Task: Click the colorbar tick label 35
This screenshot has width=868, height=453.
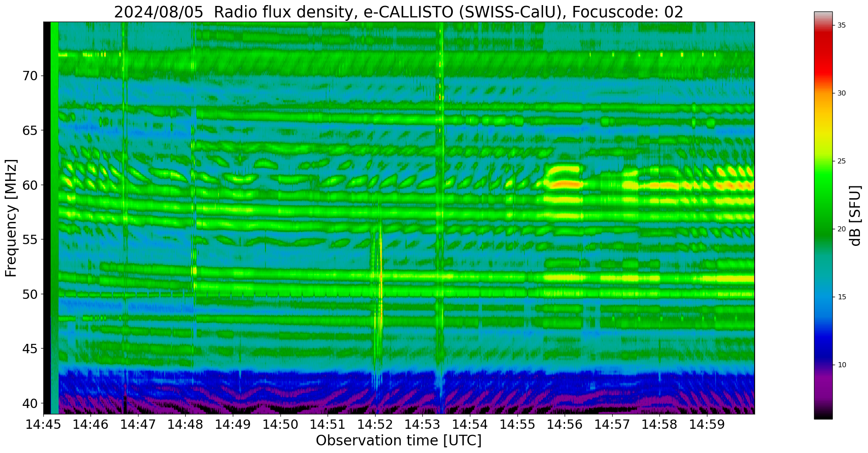Action: coord(842,25)
